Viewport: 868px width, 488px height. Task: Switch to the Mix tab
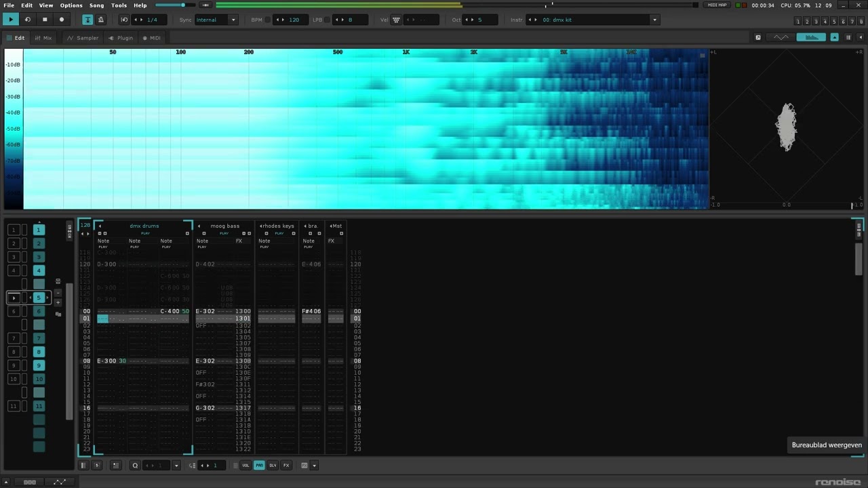(x=43, y=38)
